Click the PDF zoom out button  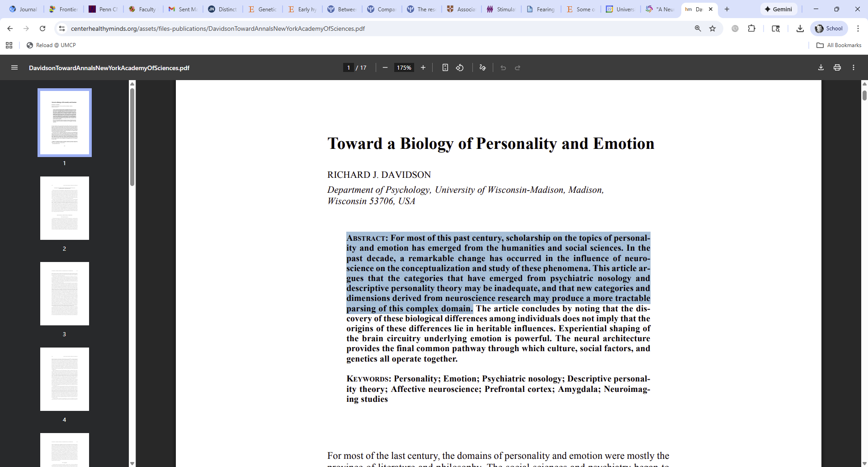point(385,68)
